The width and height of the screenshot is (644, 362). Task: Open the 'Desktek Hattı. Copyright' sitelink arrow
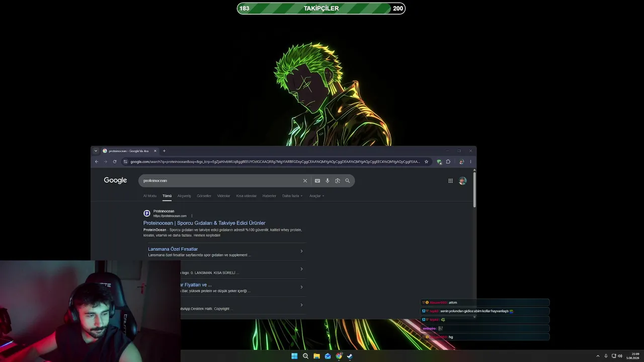(301, 305)
